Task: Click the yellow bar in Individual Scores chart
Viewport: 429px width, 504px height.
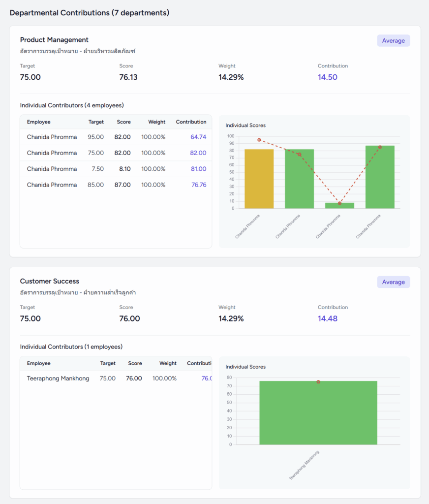Action: click(259, 179)
